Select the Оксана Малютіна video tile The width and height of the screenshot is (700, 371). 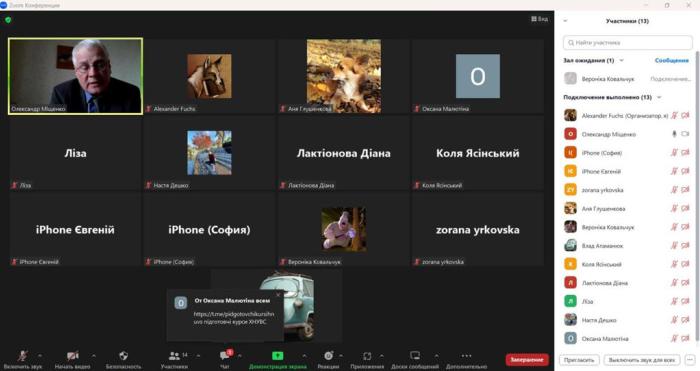click(x=478, y=76)
